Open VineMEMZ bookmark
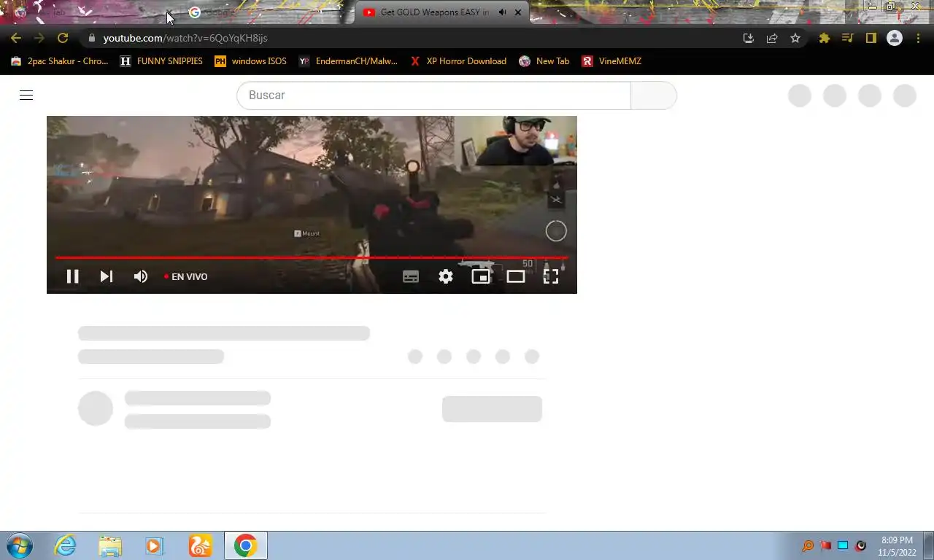Image resolution: width=934 pixels, height=560 pixels. point(611,61)
